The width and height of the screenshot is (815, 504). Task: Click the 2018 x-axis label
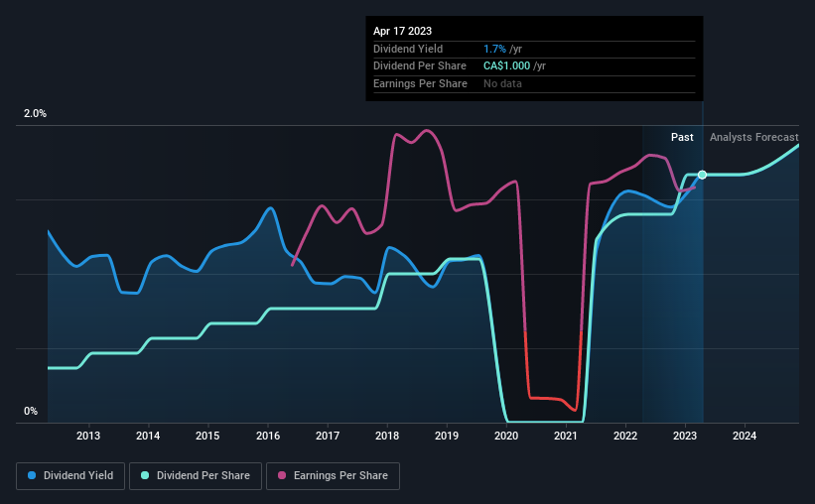387,436
